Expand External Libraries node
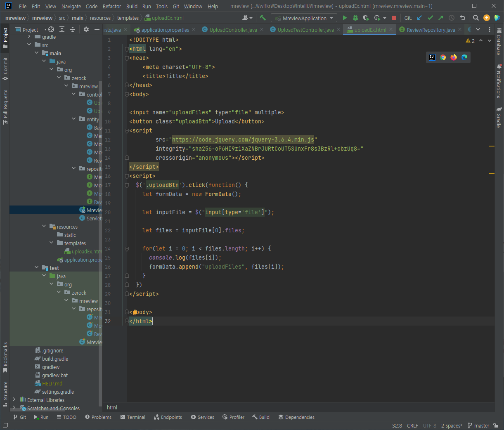The width and height of the screenshot is (504, 430). 14,399
